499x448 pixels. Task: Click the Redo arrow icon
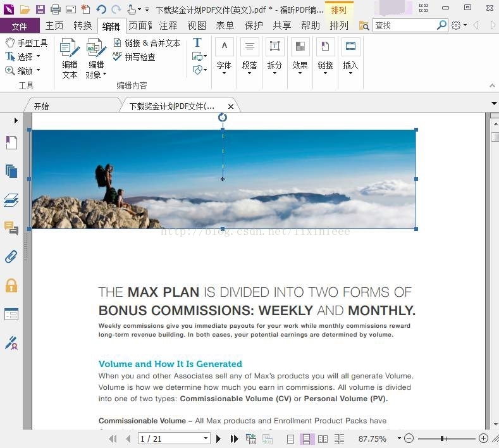tap(116, 9)
